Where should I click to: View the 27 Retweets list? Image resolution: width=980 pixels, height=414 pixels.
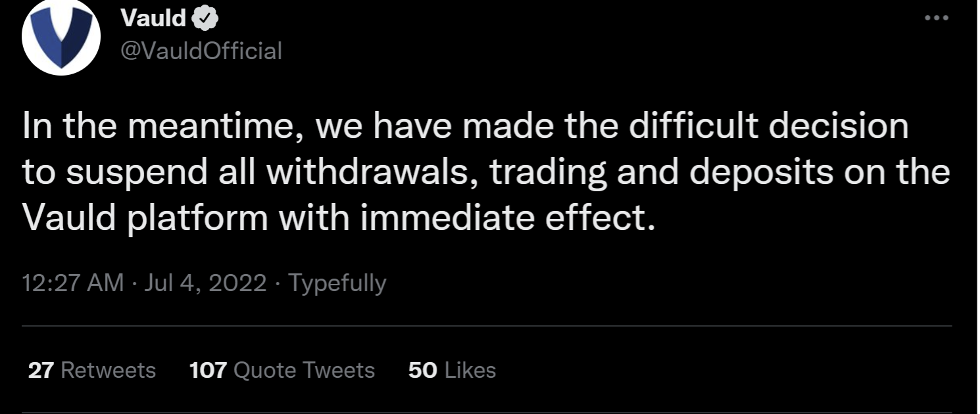92,371
